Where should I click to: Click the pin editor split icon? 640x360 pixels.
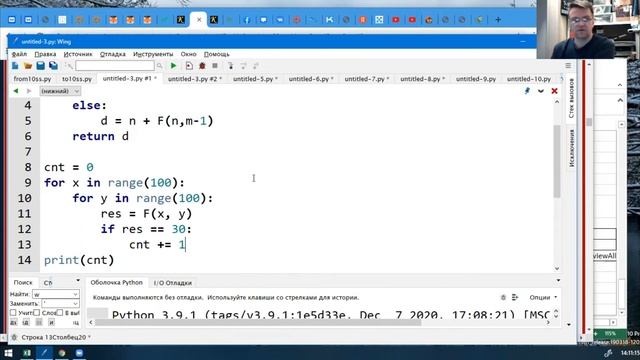pyautogui.click(x=527, y=91)
